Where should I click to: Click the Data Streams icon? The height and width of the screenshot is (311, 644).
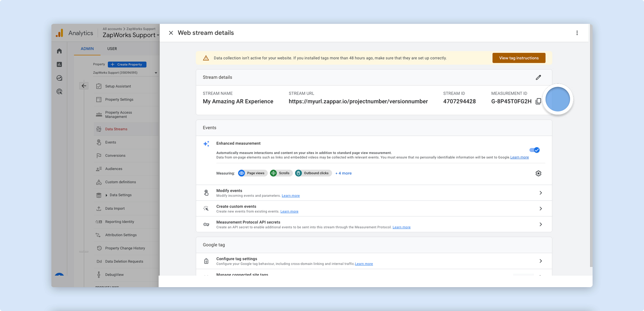tap(99, 129)
